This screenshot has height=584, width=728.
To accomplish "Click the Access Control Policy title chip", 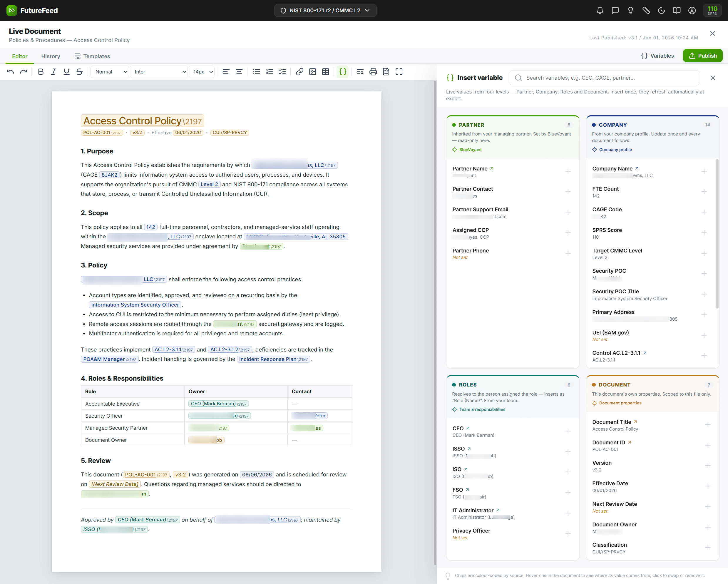I will point(143,121).
